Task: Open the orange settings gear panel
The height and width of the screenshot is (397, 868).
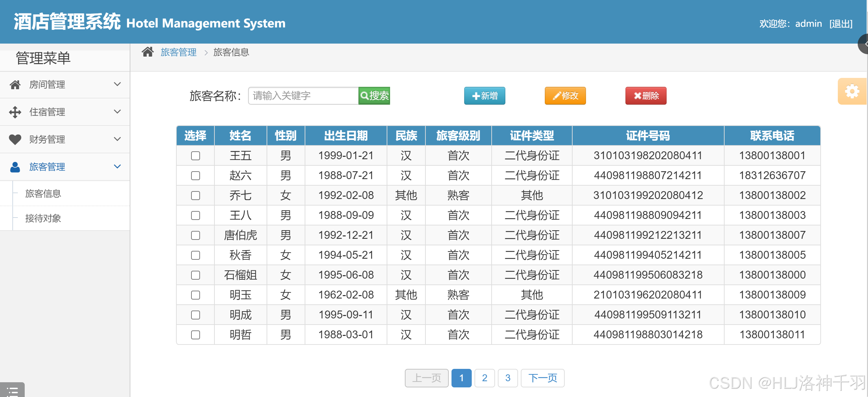Action: coord(852,92)
